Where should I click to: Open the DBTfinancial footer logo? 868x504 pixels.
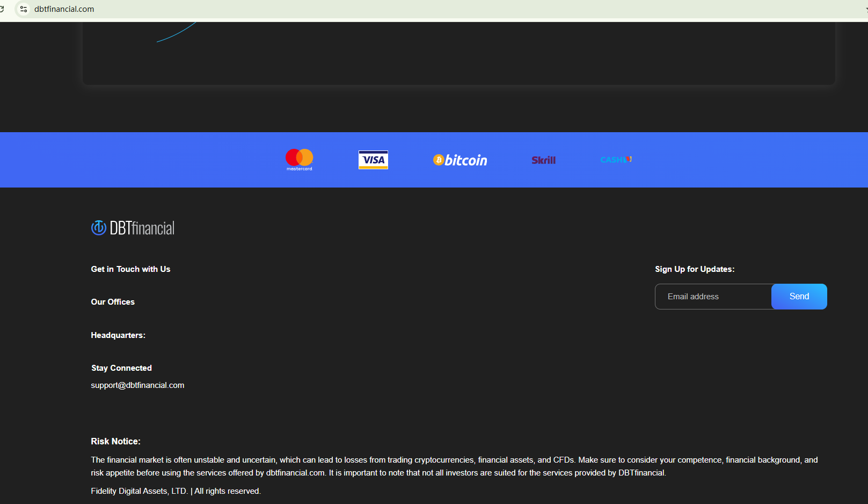(x=133, y=228)
